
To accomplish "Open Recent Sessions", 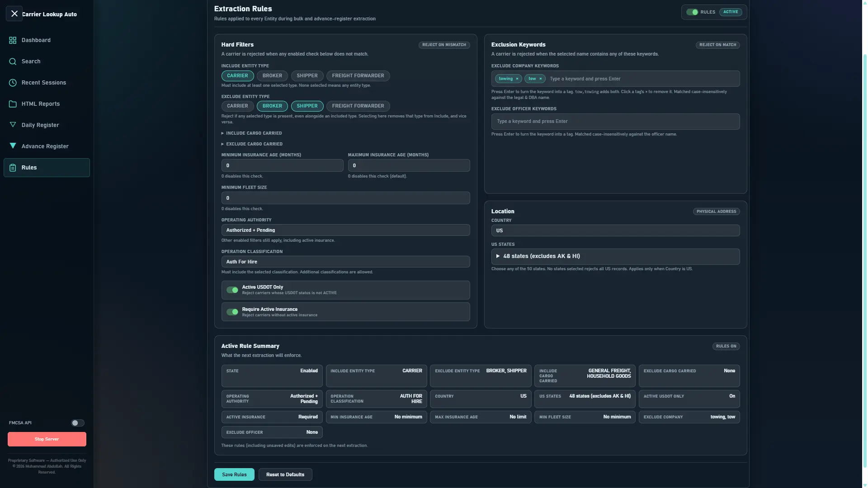I will [x=47, y=83].
